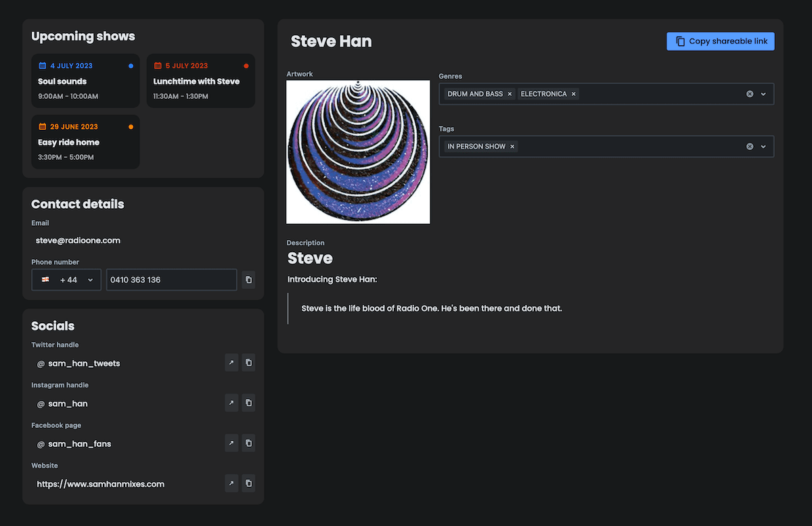This screenshot has width=812, height=526.
Task: Copy the Twitter handle sam_han_tweets
Action: pos(248,362)
